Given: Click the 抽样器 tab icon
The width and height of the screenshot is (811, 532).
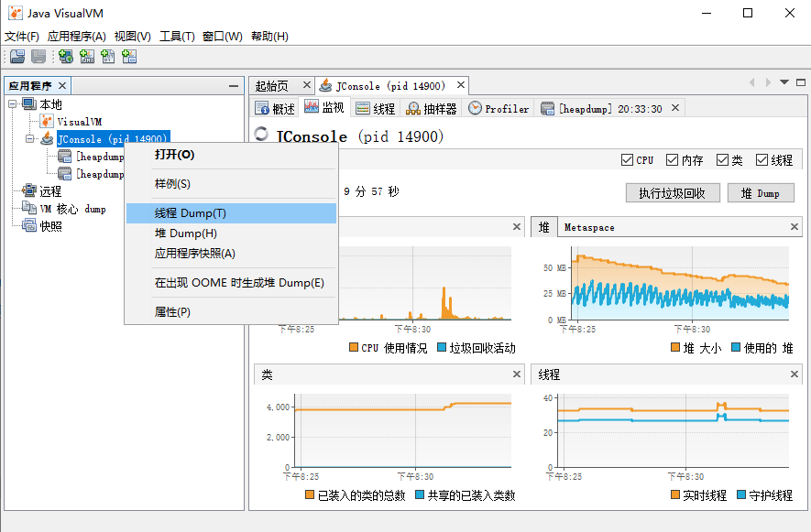Looking at the screenshot, I should point(413,108).
